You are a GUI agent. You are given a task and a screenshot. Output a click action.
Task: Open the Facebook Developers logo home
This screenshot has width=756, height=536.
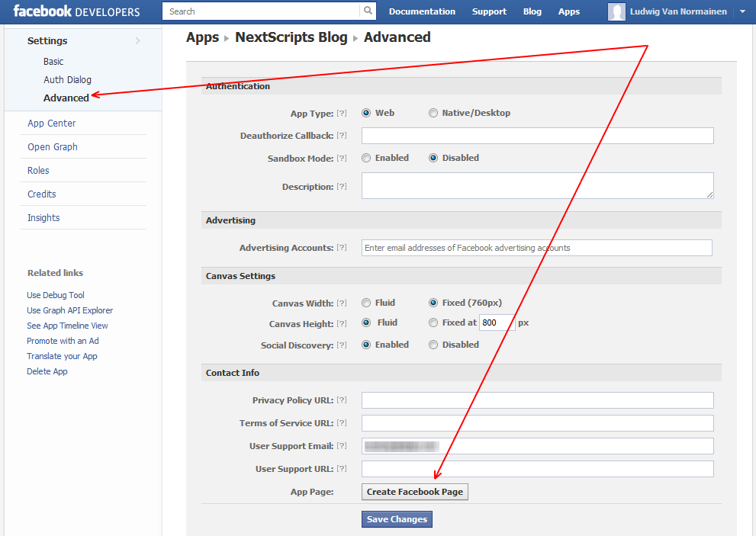[x=76, y=11]
